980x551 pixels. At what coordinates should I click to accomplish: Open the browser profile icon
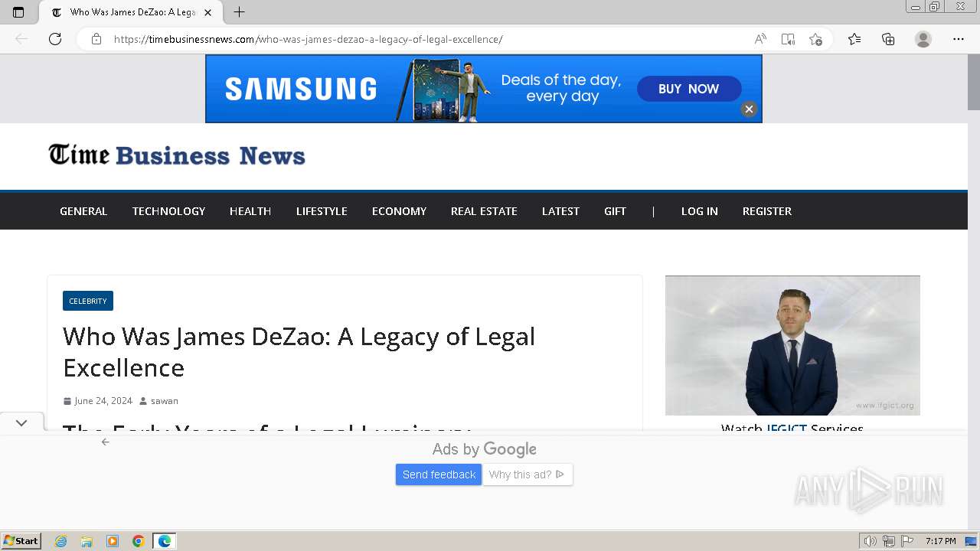[x=923, y=39]
